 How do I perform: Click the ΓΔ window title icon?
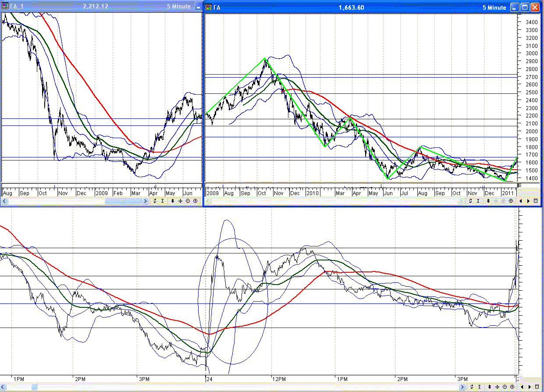click(208, 7)
